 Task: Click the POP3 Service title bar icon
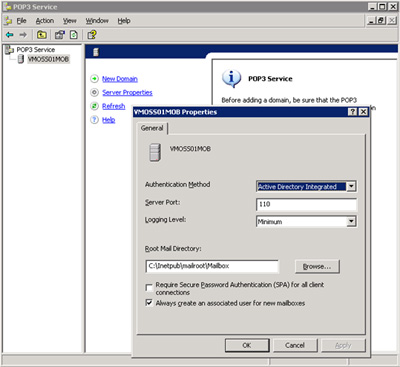point(7,7)
